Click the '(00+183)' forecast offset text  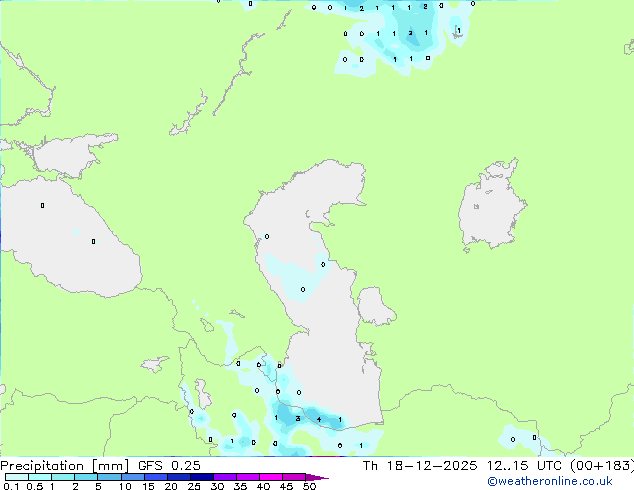(x=602, y=466)
